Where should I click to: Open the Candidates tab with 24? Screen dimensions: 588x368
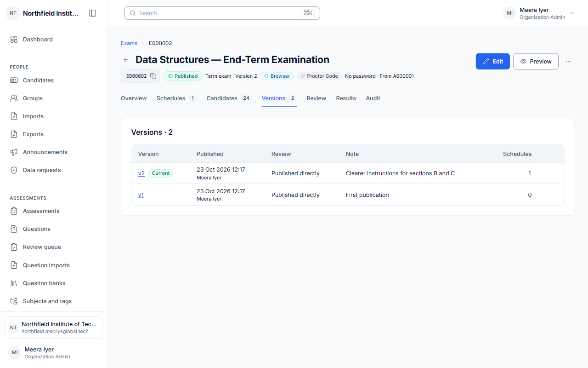(x=229, y=98)
